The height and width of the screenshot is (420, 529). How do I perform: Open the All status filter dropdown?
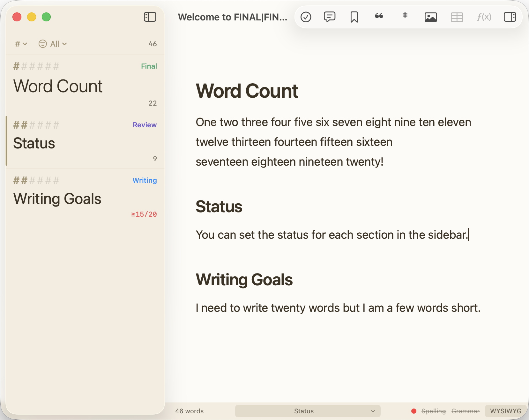click(53, 44)
